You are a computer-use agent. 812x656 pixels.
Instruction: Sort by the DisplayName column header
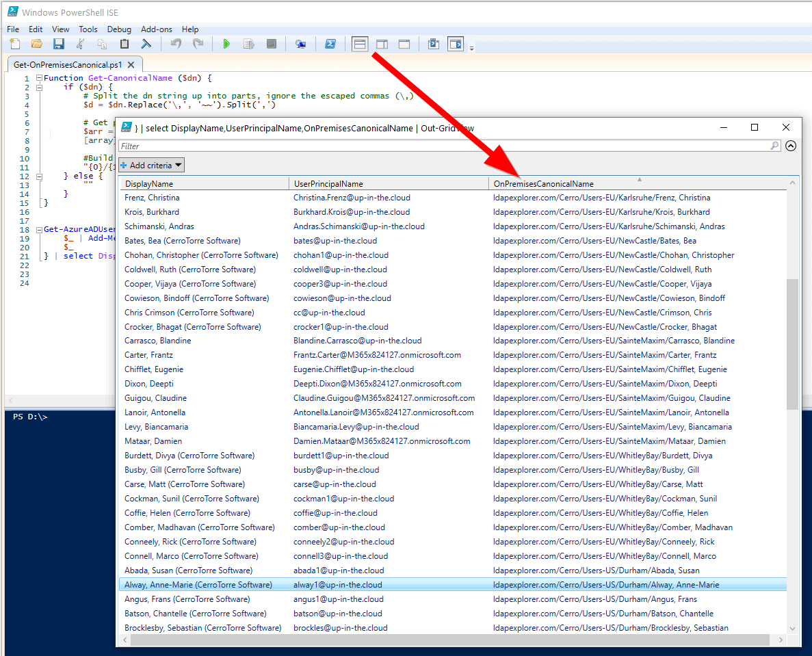[205, 184]
